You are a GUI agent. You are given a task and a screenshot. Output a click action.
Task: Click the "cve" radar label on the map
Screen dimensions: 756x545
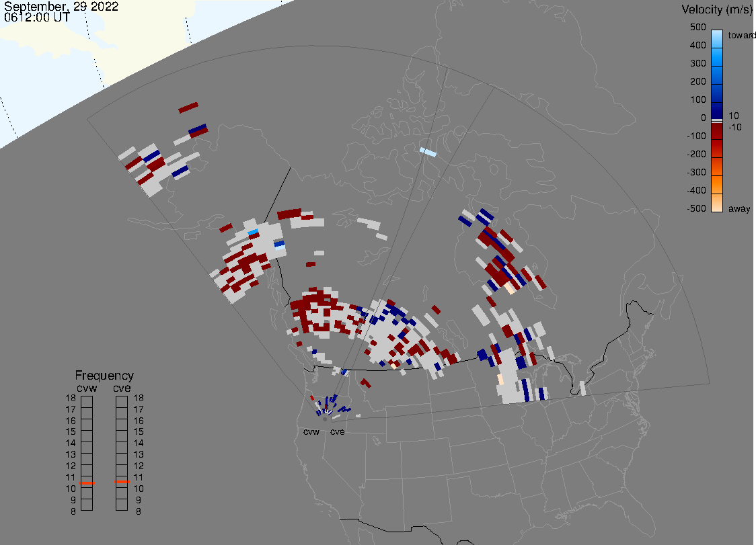pos(338,431)
